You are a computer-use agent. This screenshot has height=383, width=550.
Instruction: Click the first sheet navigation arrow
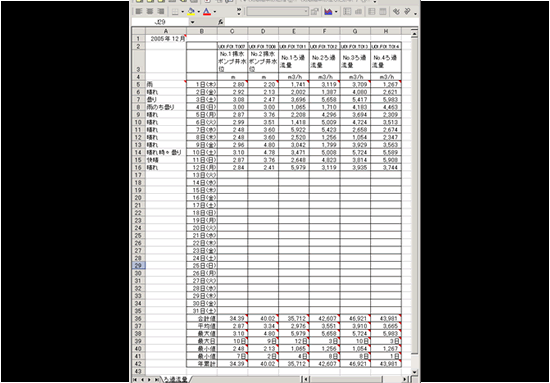135,379
